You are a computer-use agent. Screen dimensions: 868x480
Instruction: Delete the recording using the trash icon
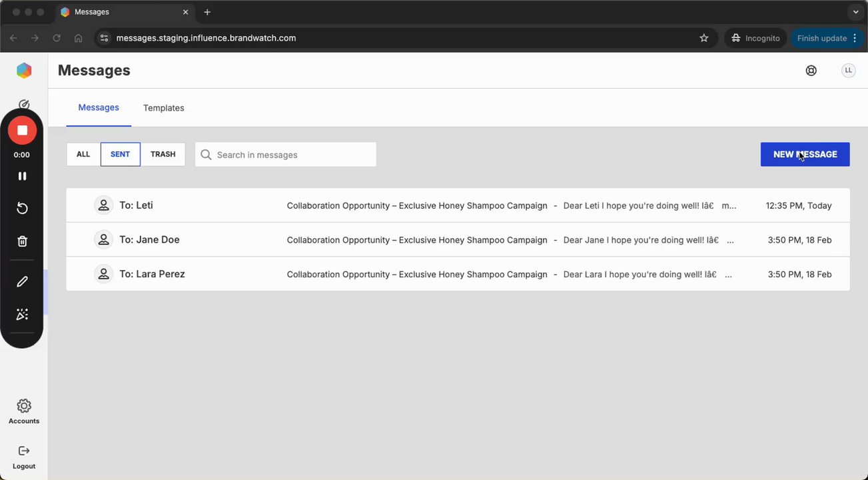[x=22, y=241]
